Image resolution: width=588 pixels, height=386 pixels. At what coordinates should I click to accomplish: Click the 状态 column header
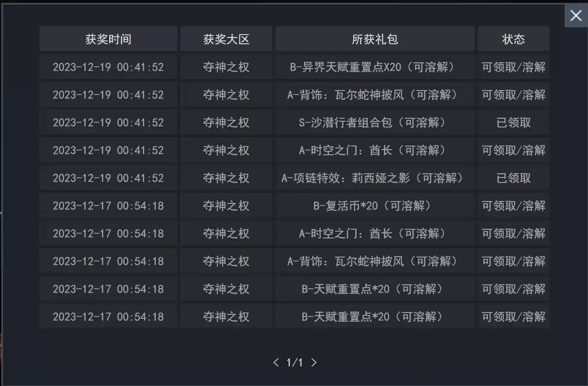pos(513,39)
